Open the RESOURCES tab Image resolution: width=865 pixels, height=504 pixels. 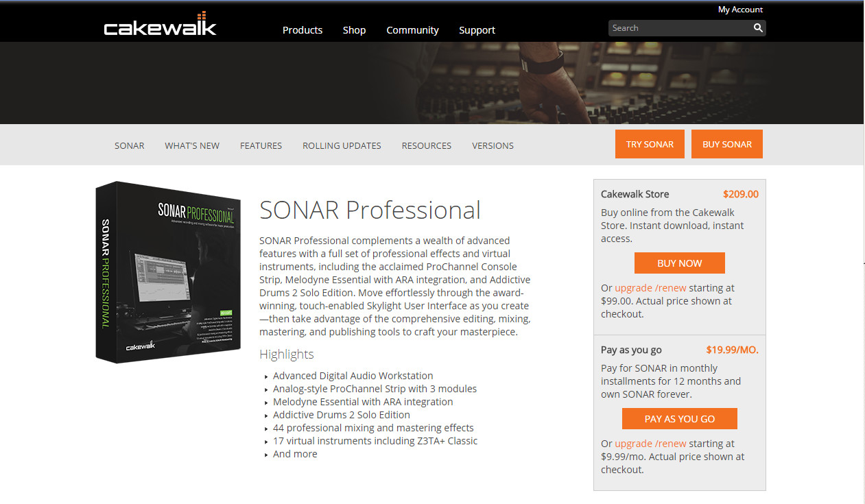point(427,145)
